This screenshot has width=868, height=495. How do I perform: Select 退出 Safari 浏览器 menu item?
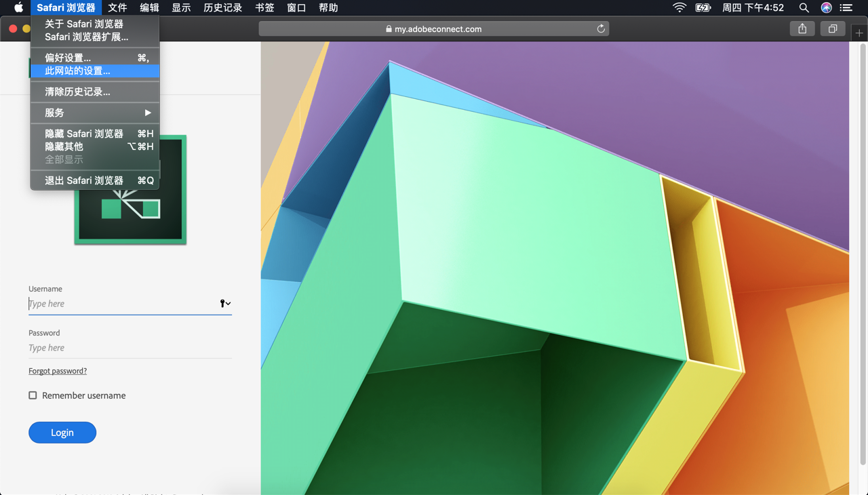[95, 180]
